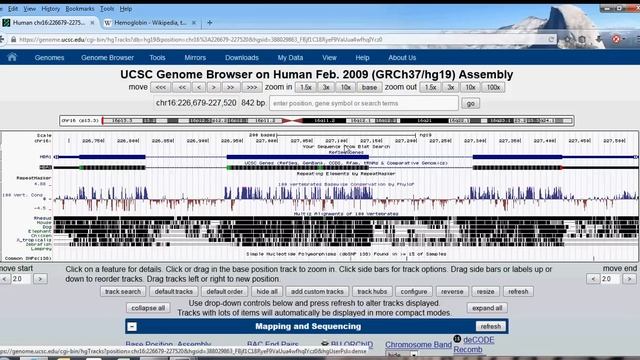The image size is (640, 360).
Task: Open track hubs
Action: tap(372, 291)
